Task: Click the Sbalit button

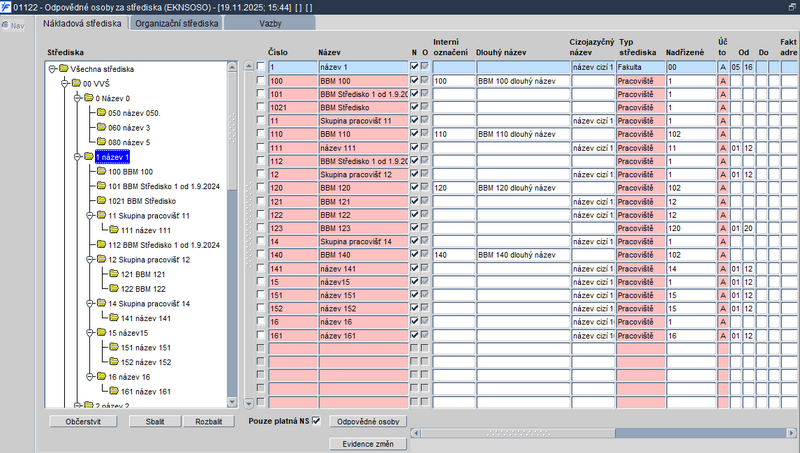Action: tap(155, 421)
